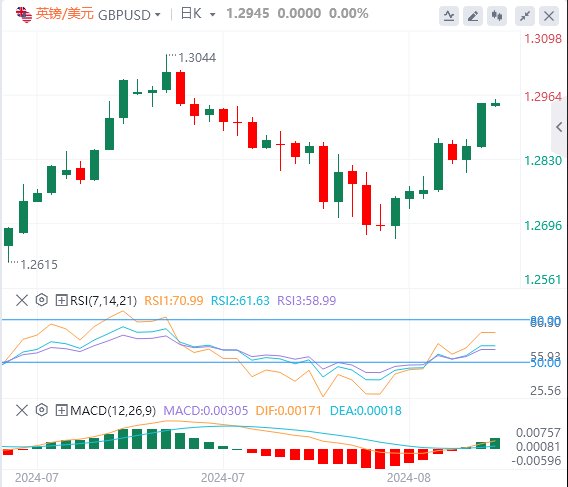The image size is (568, 487).
Task: Open MACD indicator settings hexagon icon
Action: 42,410
